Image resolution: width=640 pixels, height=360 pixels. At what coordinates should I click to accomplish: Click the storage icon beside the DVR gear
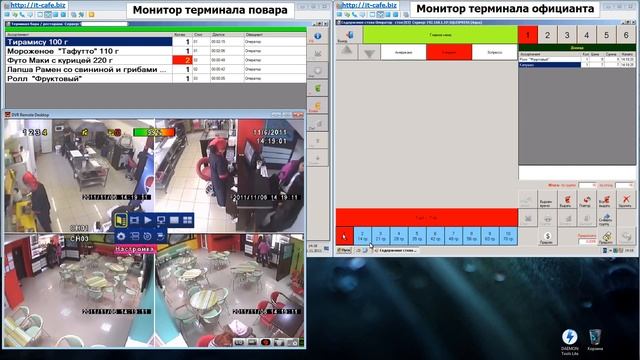click(x=134, y=236)
